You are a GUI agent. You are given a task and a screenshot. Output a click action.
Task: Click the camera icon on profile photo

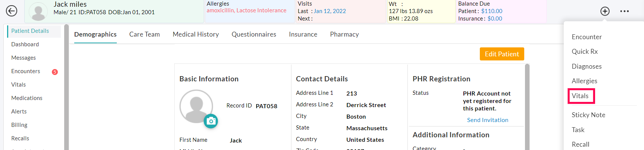tap(211, 121)
